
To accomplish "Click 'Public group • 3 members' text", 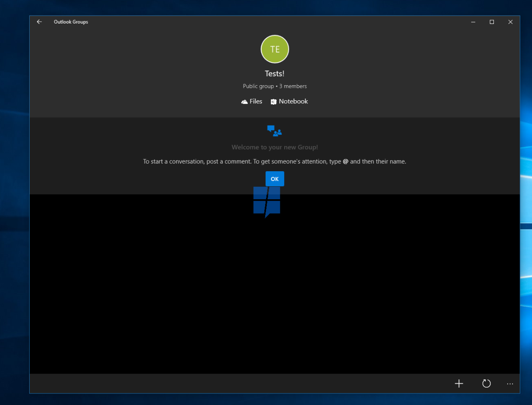I will 275,87.
